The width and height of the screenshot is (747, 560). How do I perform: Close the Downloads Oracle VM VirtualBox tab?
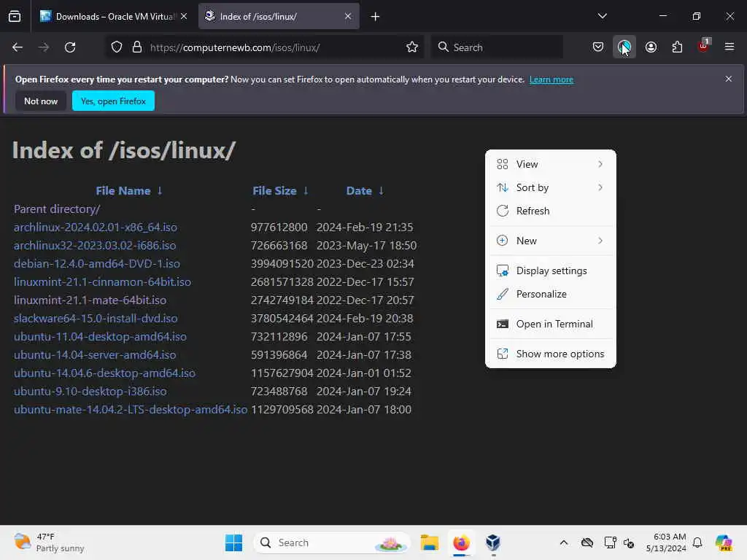coord(184,16)
